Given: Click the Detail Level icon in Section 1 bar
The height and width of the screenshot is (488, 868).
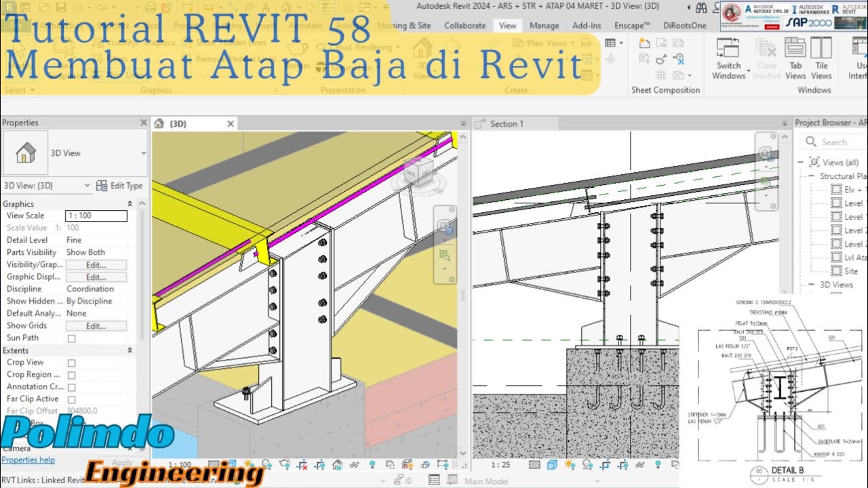Looking at the screenshot, I should pos(534,465).
